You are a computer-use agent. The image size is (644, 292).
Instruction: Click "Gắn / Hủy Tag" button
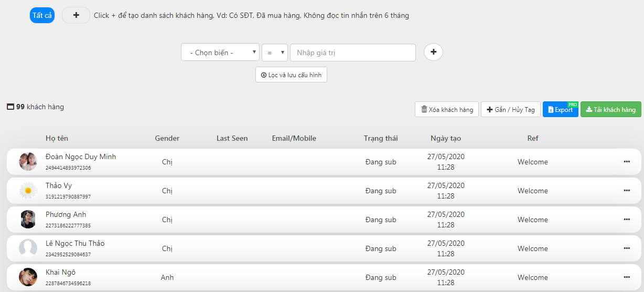tap(511, 109)
